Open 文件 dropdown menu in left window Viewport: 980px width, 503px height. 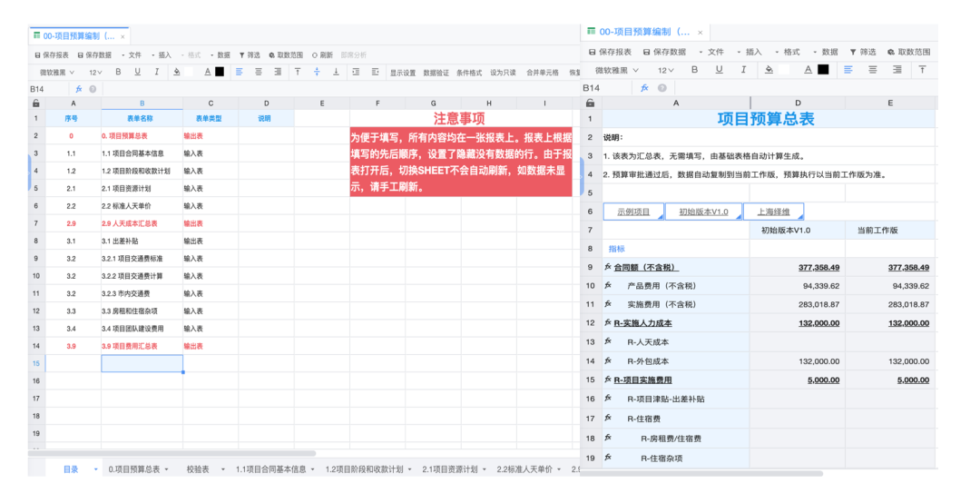tap(132, 55)
